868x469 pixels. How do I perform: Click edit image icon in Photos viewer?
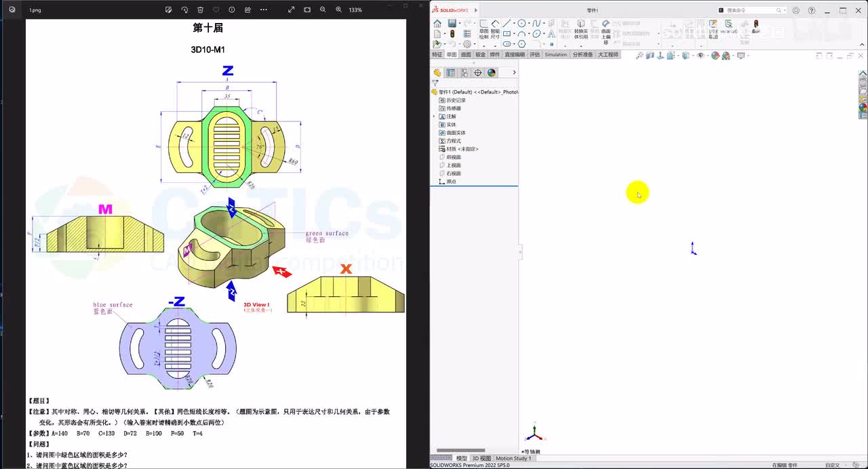(x=169, y=10)
